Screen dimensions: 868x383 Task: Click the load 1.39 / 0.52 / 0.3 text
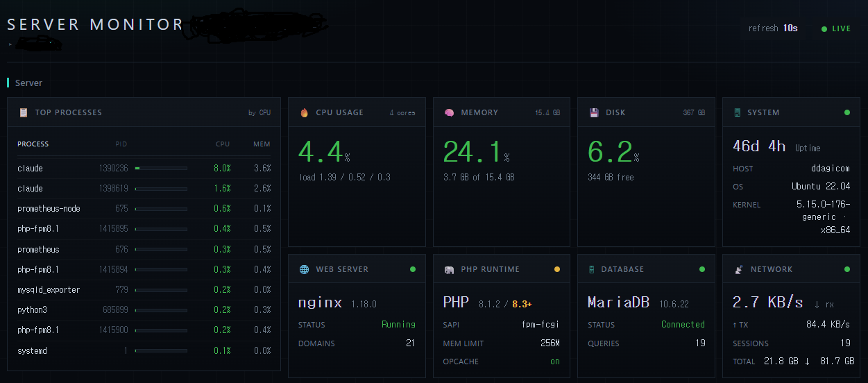point(345,178)
